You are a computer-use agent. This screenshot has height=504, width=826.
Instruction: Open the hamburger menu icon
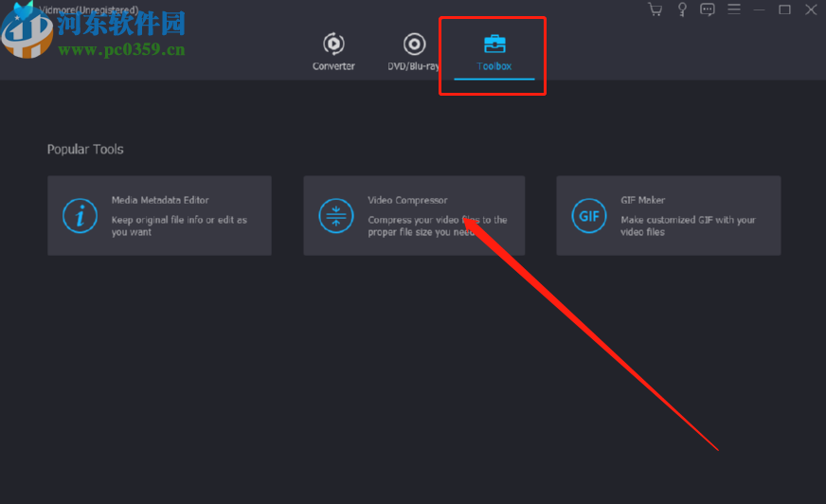click(734, 9)
